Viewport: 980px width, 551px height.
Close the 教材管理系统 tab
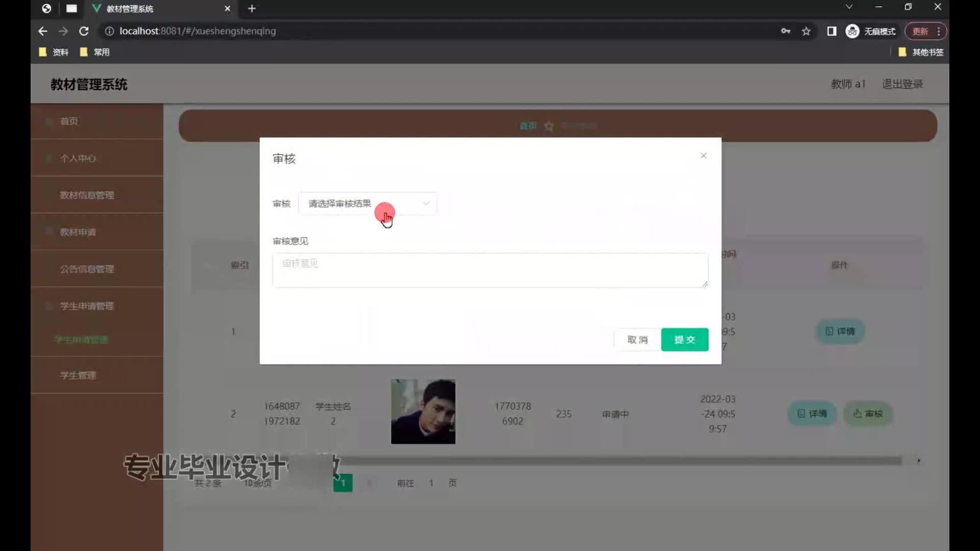[228, 9]
